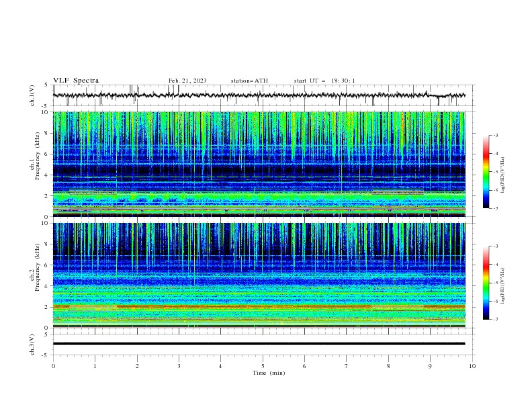Click the "ch.1 Frequency (kHz)" axis label
The width and height of the screenshot is (532, 411).
pyautogui.click(x=35, y=156)
